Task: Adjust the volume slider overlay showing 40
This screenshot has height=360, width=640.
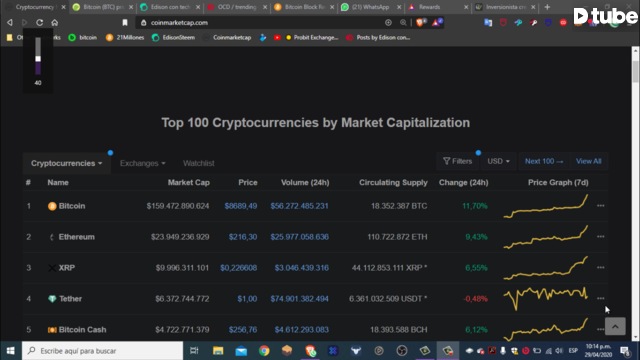Action: click(38, 58)
